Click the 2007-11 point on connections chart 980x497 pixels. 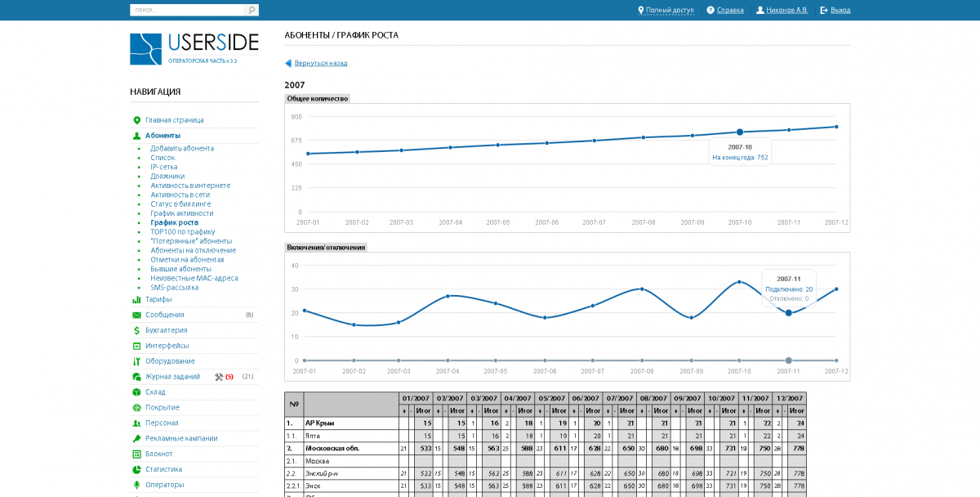tap(788, 313)
